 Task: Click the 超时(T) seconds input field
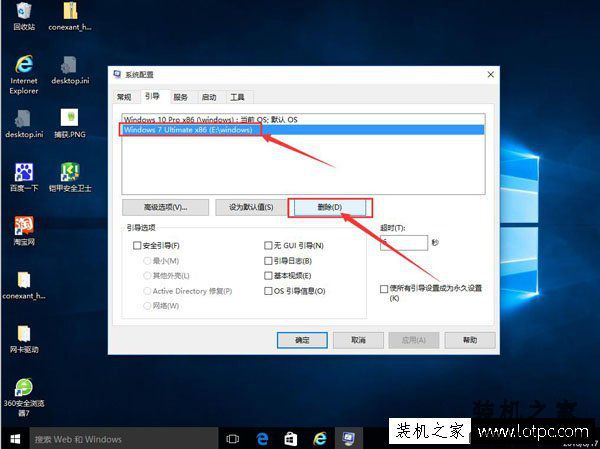pos(404,243)
